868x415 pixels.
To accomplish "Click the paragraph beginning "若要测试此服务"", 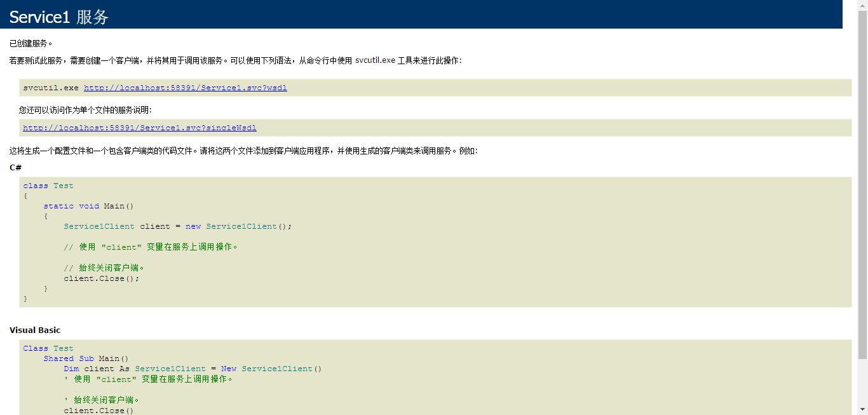I will pos(236,60).
